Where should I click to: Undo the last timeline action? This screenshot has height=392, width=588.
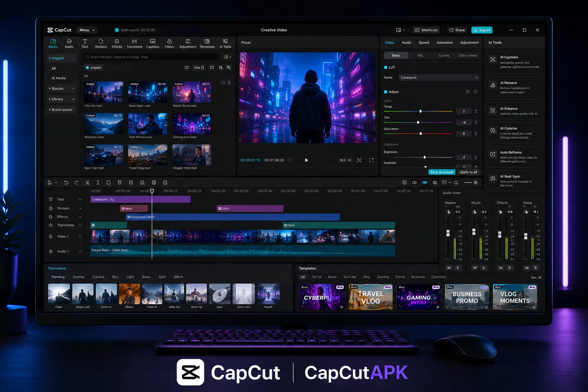point(66,183)
